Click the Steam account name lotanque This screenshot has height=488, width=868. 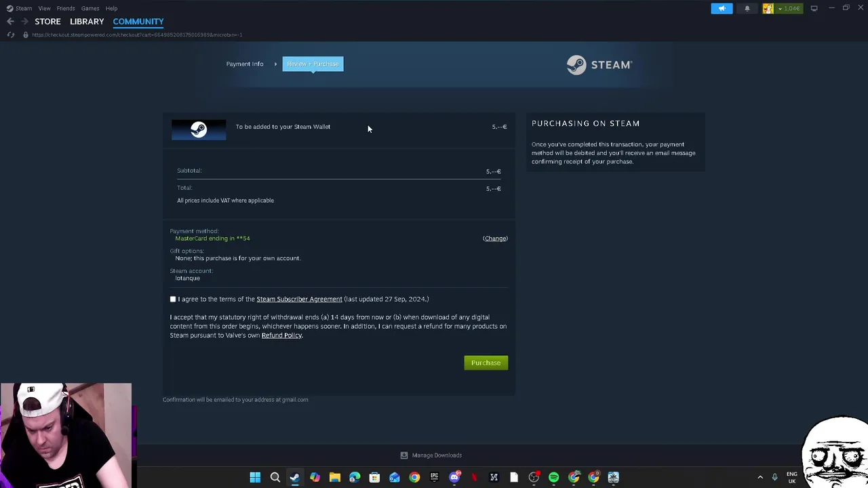pyautogui.click(x=187, y=279)
